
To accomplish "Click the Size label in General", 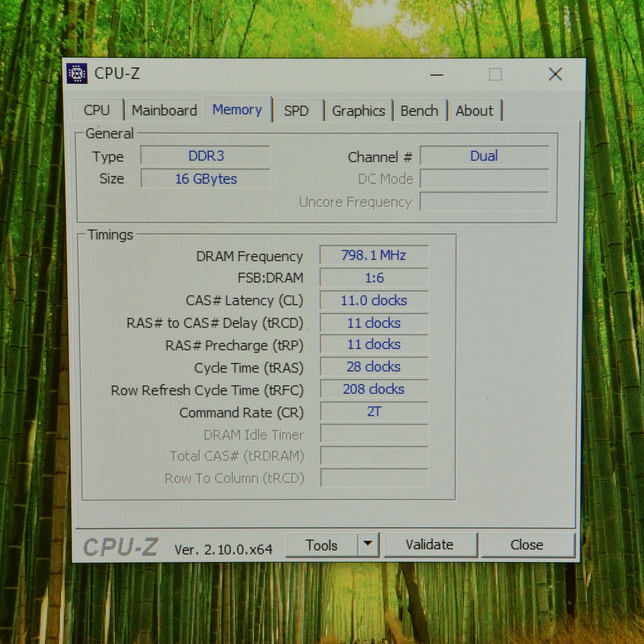I will click(112, 179).
